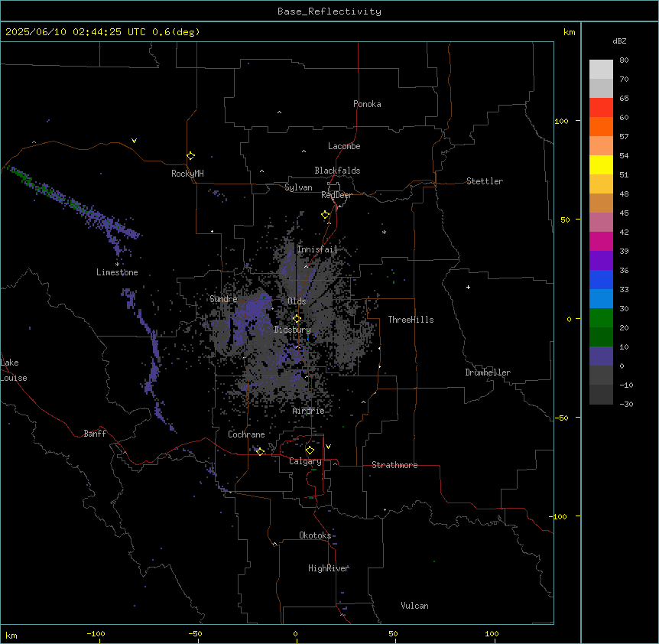Click the Blackfalds label
Screen dimensions: 659x644
click(x=337, y=171)
